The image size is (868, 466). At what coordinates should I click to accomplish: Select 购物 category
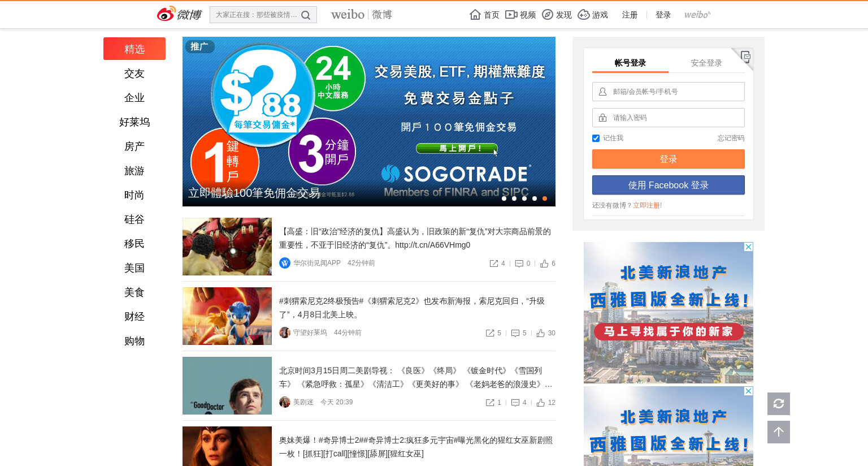(x=134, y=341)
